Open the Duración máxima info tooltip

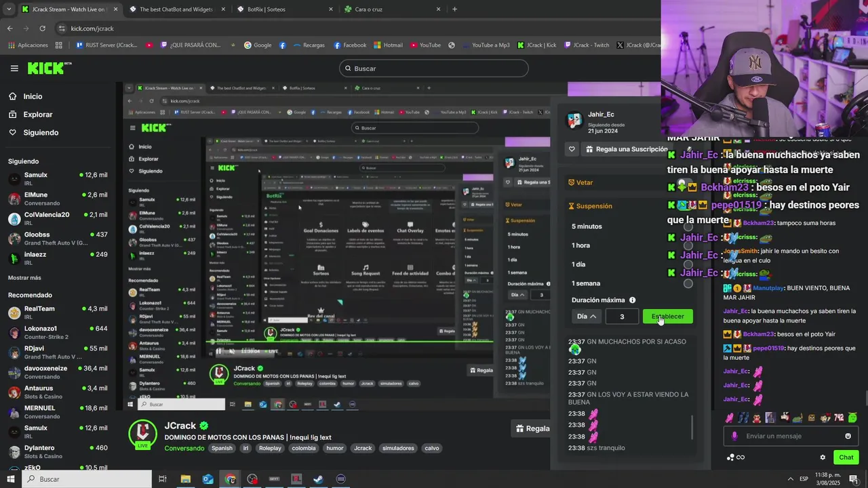(632, 300)
